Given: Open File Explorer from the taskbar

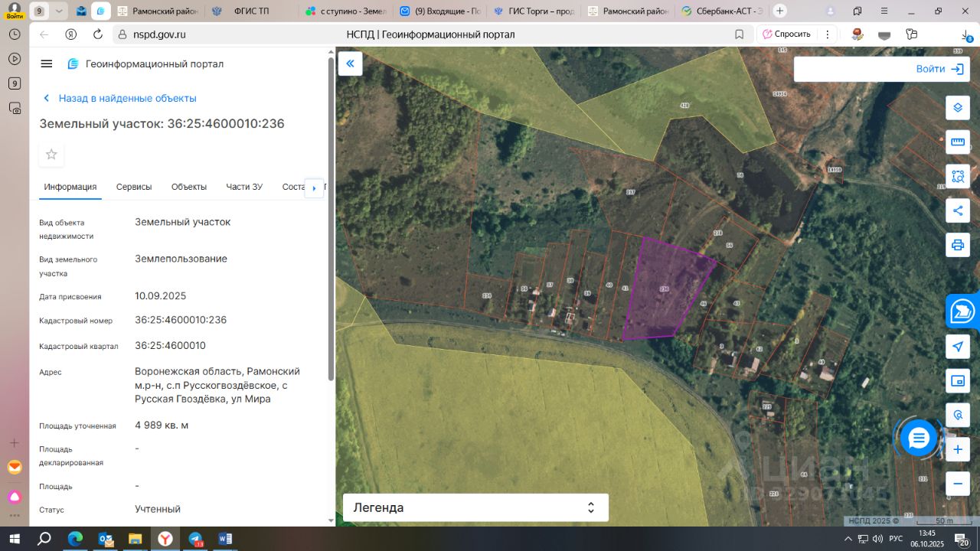Looking at the screenshot, I should pyautogui.click(x=136, y=539).
